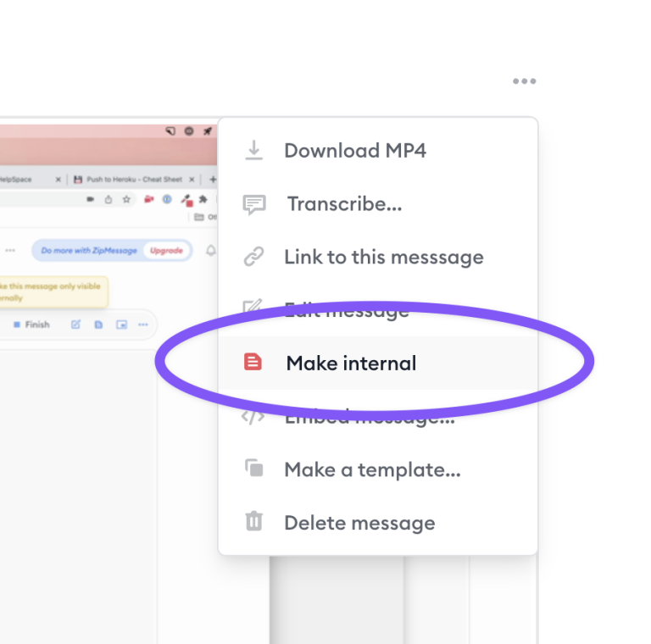
Task: Select Make a template... option
Action: pos(378,469)
